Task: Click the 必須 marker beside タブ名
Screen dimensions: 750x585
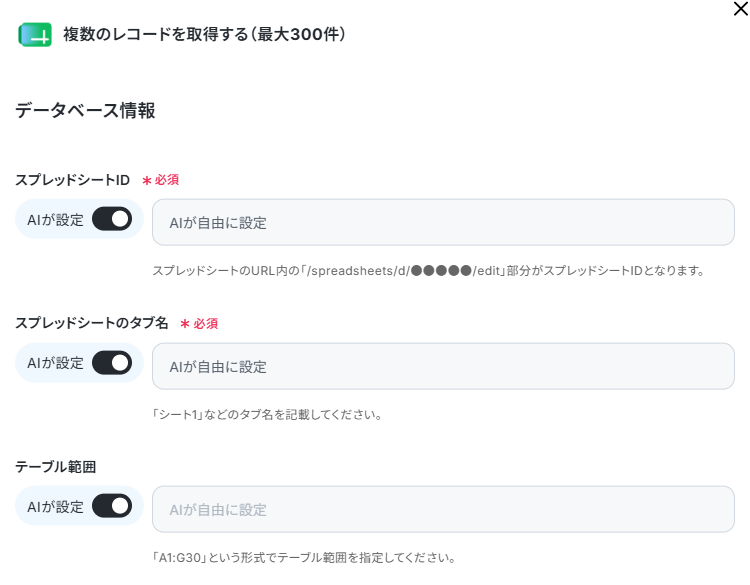Action: pyautogui.click(x=199, y=323)
